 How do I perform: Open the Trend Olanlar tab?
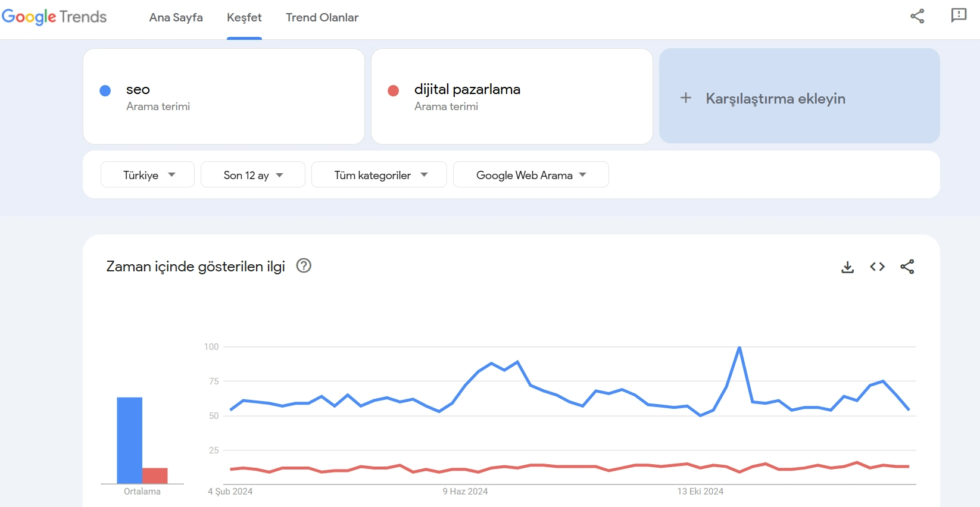click(322, 17)
